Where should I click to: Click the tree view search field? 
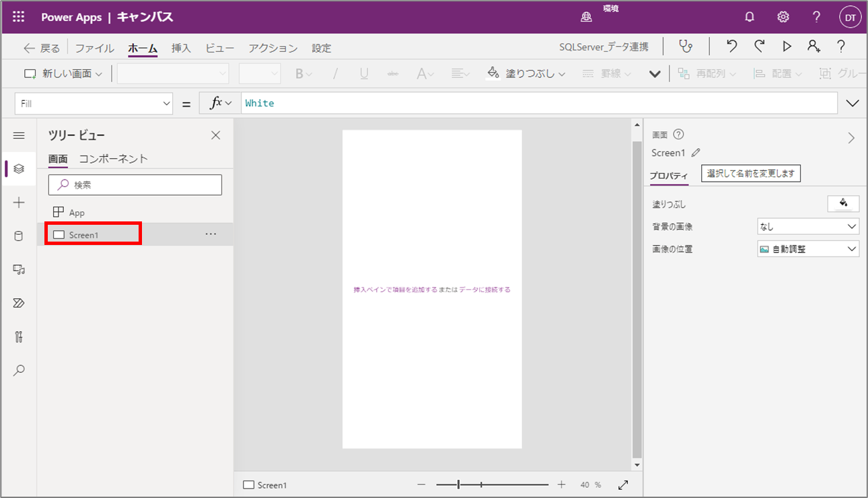135,184
